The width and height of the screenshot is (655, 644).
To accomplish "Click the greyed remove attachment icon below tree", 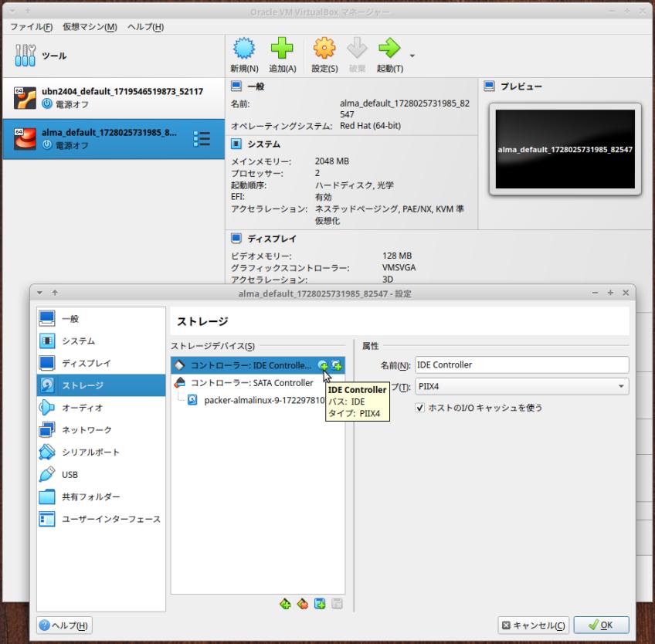I will click(x=337, y=604).
